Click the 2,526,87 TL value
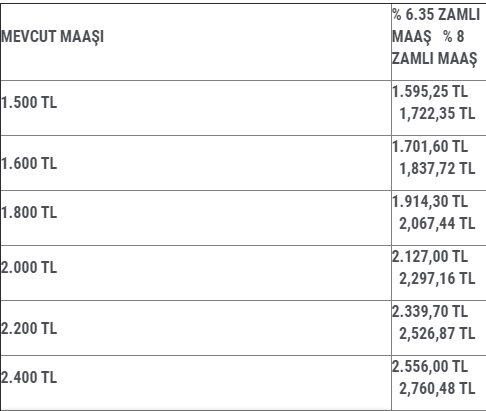 coord(437,334)
